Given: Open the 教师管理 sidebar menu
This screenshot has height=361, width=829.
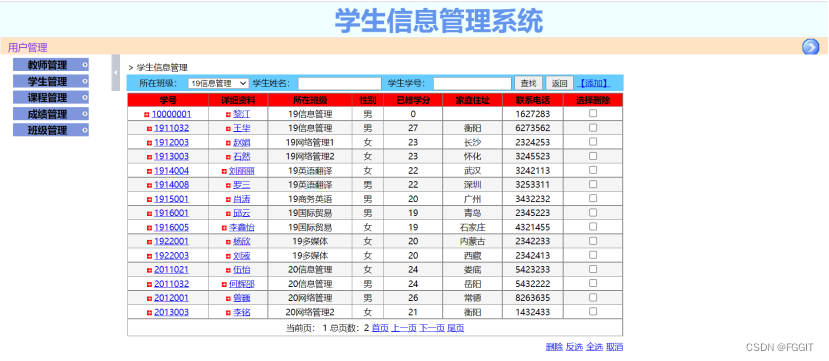Looking at the screenshot, I should (51, 65).
